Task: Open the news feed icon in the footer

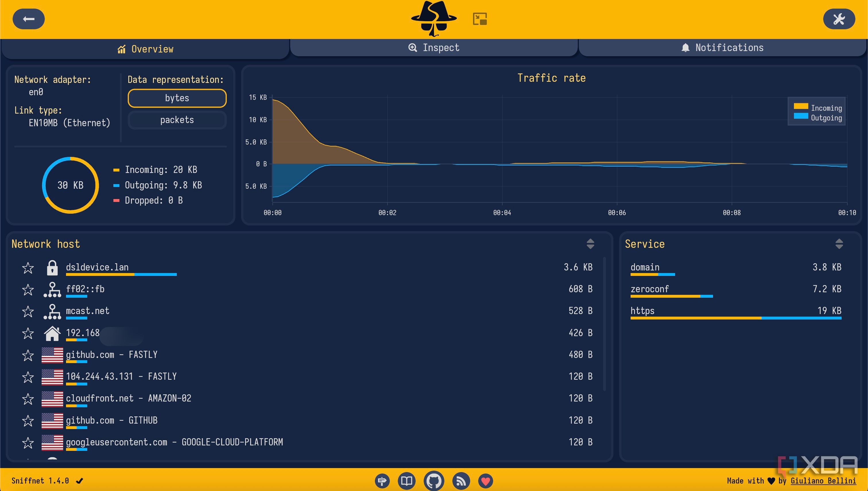Action: pos(461,481)
